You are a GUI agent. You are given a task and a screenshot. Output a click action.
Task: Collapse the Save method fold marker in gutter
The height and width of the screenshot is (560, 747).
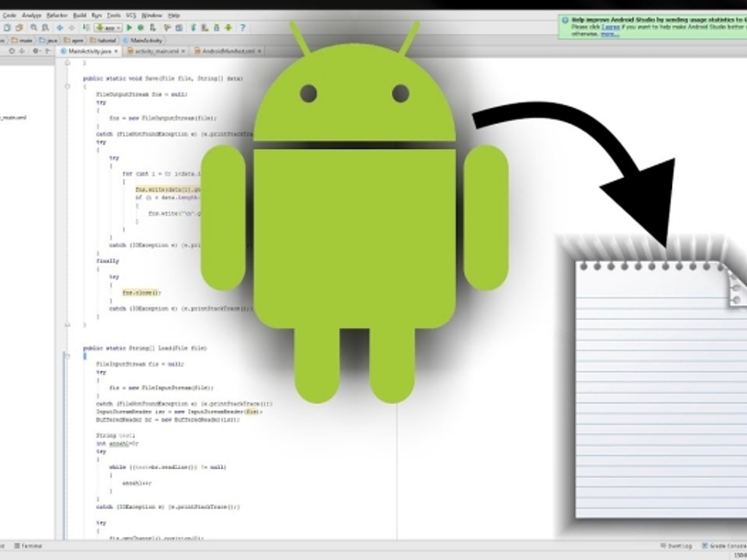pos(67,86)
